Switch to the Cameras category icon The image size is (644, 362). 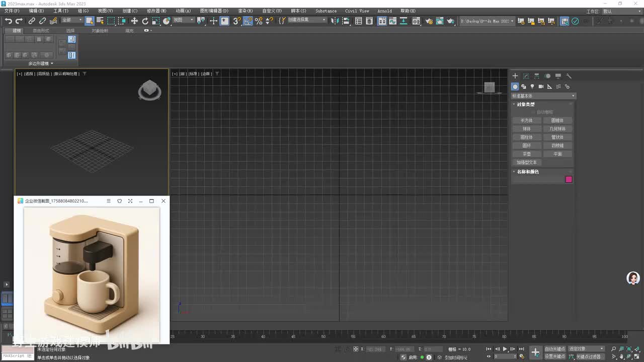tap(541, 86)
